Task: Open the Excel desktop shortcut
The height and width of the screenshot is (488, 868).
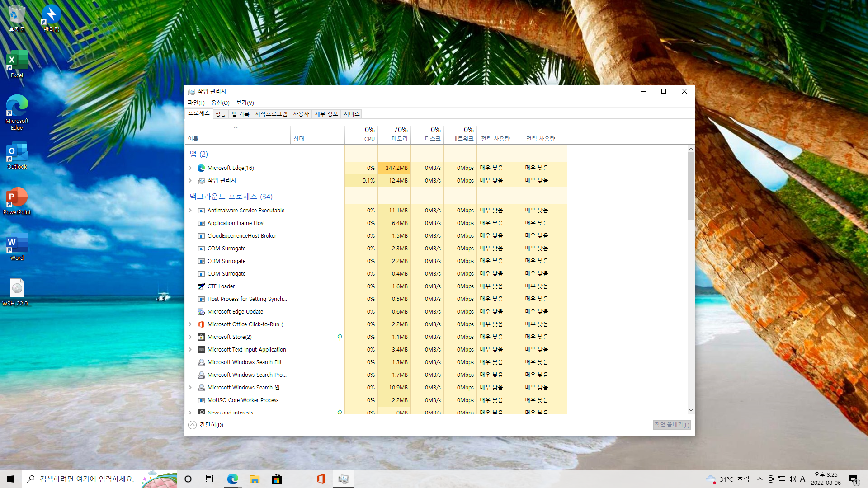Action: tap(17, 65)
